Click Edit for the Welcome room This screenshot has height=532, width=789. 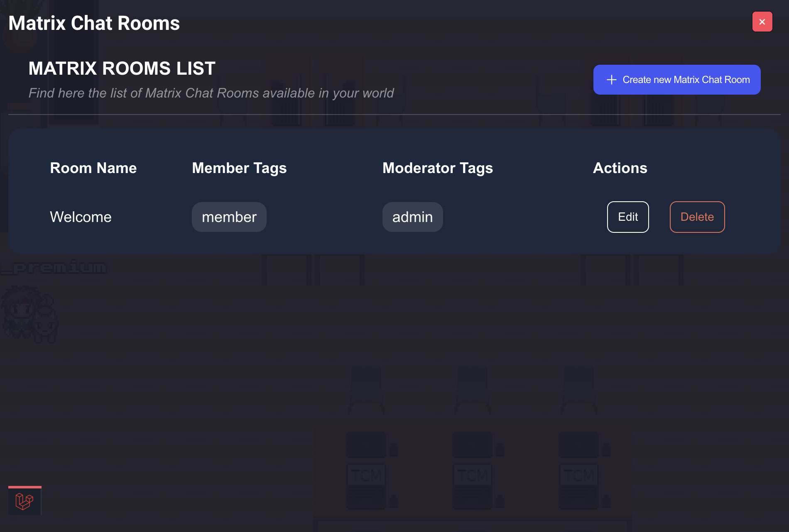point(628,217)
